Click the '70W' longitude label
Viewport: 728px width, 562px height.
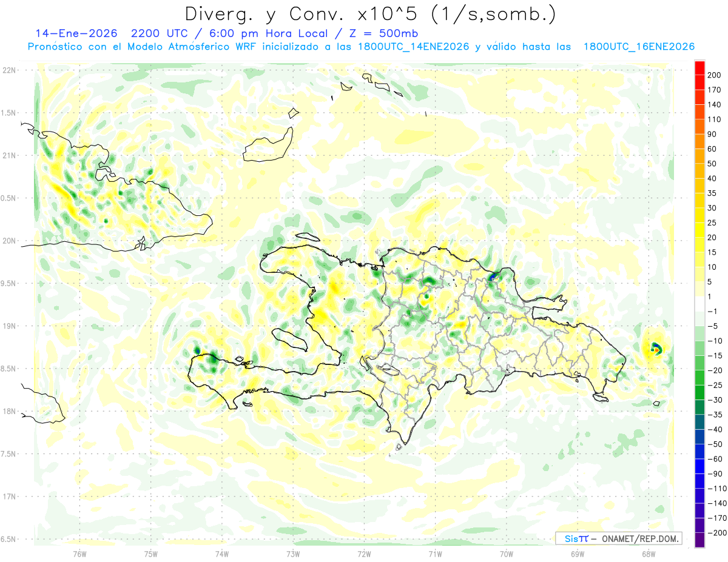(x=507, y=554)
